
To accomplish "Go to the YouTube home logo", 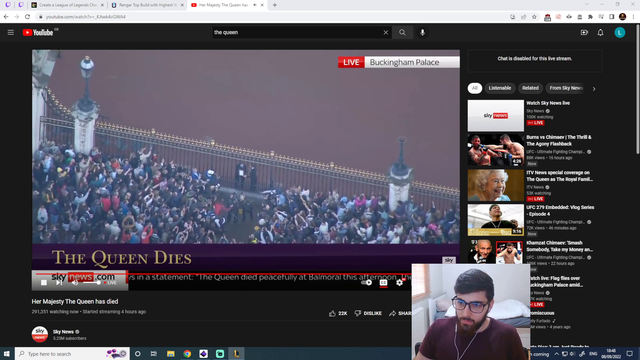I will [38, 32].
